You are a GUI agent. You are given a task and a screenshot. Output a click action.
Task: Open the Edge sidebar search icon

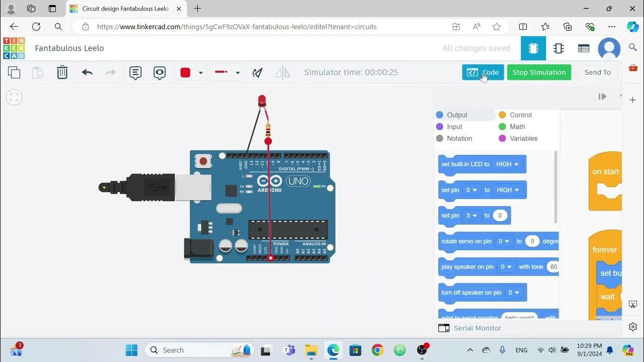point(633,47)
